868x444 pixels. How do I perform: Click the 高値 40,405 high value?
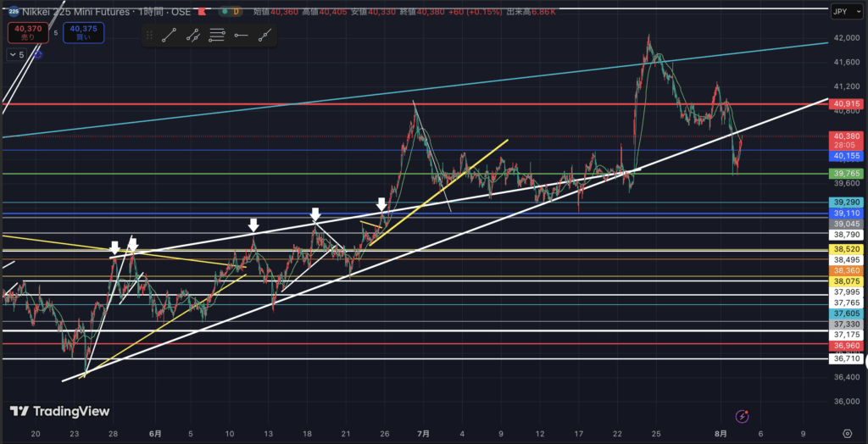325,11
